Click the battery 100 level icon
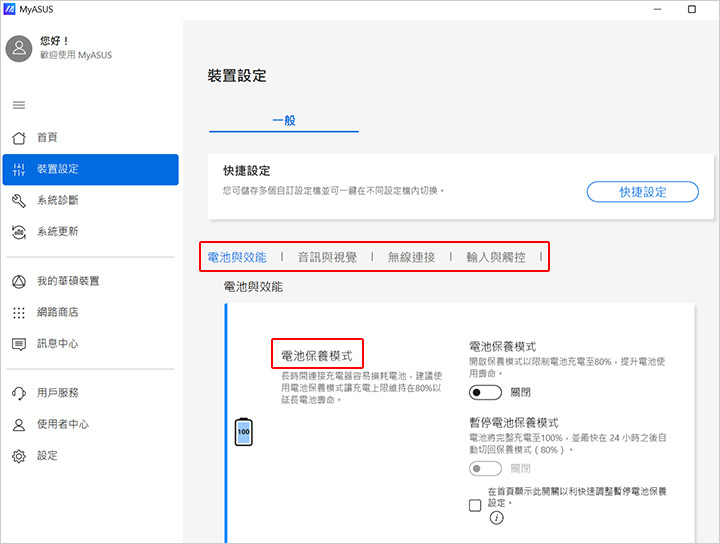Screen dimensions: 720x544 pyautogui.click(x=243, y=432)
